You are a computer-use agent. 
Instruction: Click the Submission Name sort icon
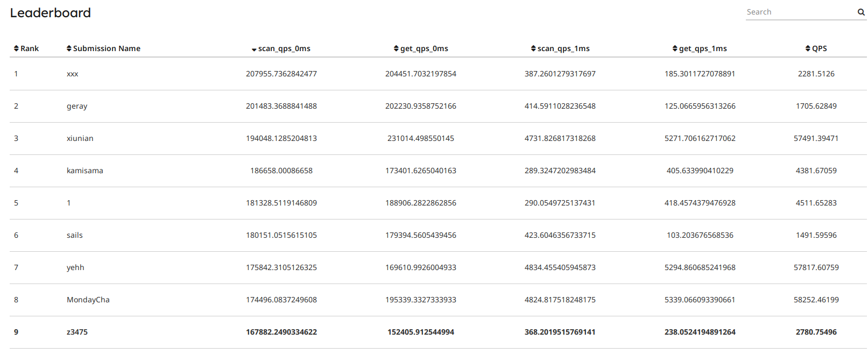click(69, 48)
